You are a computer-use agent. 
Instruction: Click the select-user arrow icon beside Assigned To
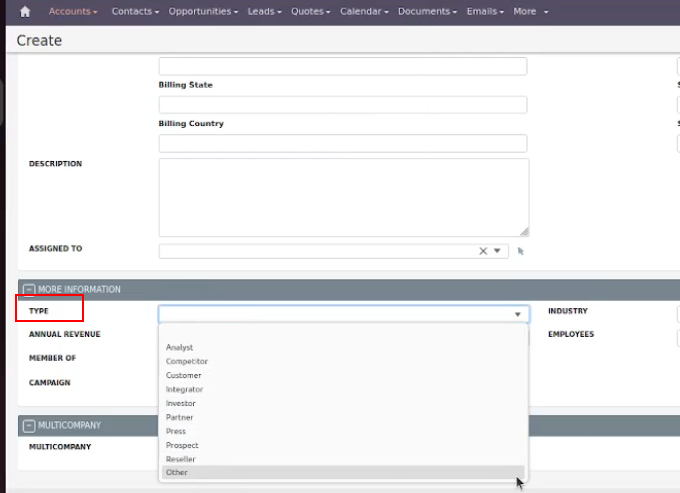tap(521, 251)
